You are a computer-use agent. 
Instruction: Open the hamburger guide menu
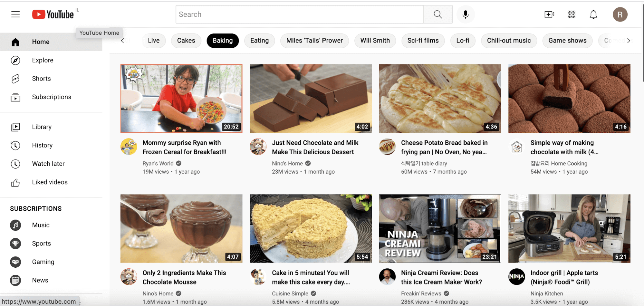pos(15,14)
